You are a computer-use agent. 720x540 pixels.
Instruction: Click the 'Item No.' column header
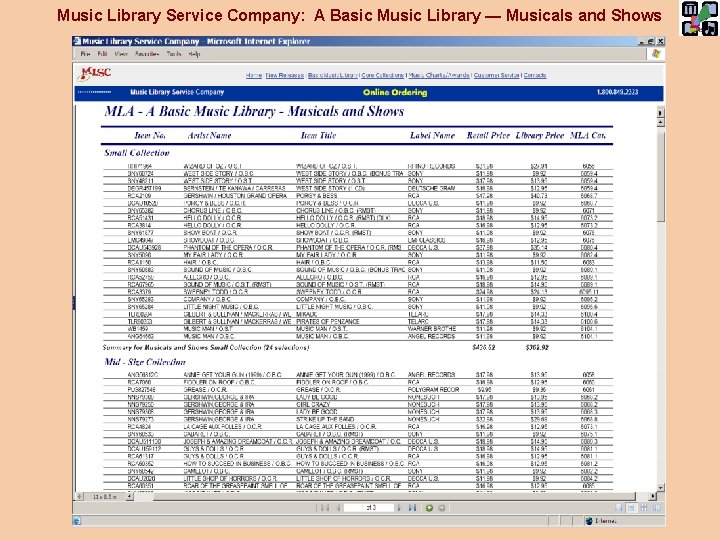click(150, 135)
